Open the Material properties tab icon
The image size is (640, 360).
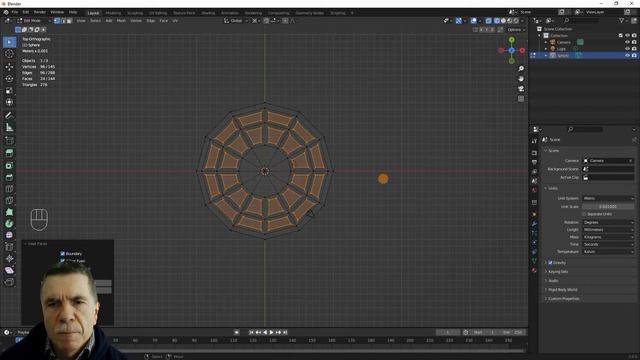pos(534,270)
